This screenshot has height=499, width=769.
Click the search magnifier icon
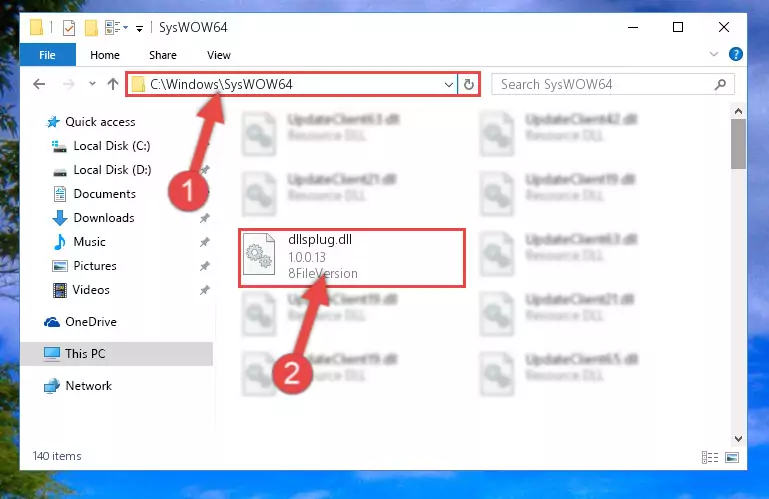point(720,84)
